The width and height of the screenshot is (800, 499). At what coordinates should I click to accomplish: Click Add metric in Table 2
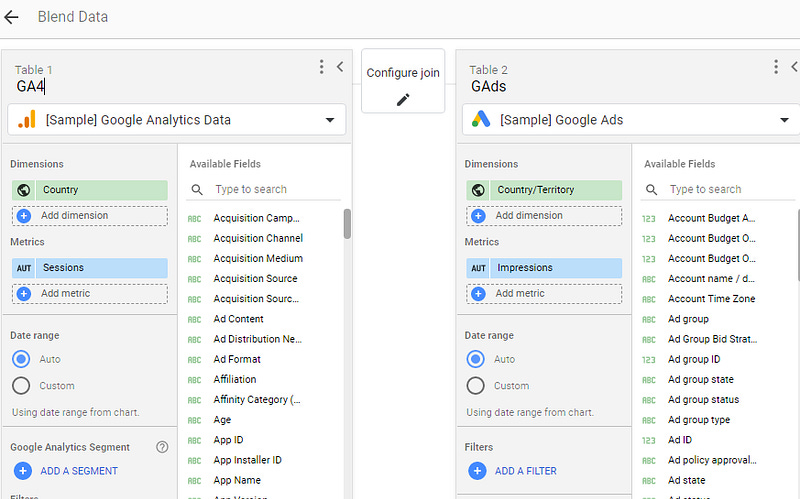pyautogui.click(x=544, y=294)
